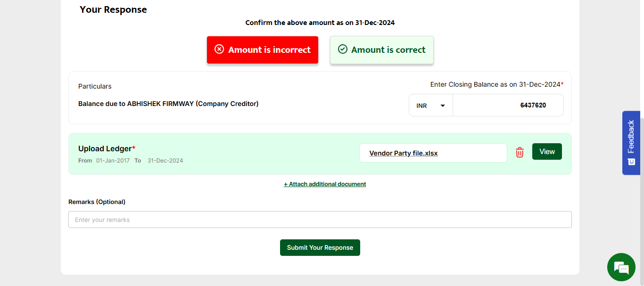Click the checkmark-circle icon on correct button
644x286 pixels.
(x=343, y=49)
